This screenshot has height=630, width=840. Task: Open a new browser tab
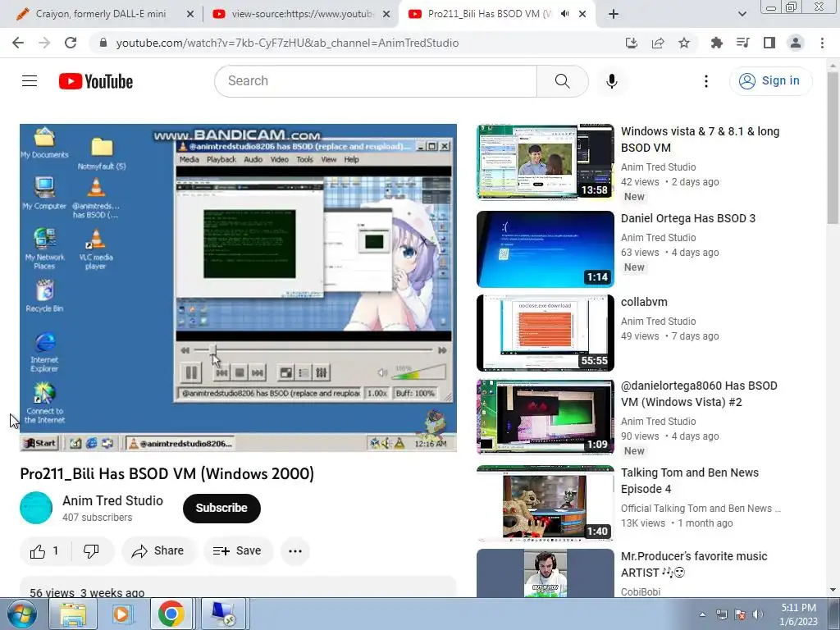[x=614, y=14]
